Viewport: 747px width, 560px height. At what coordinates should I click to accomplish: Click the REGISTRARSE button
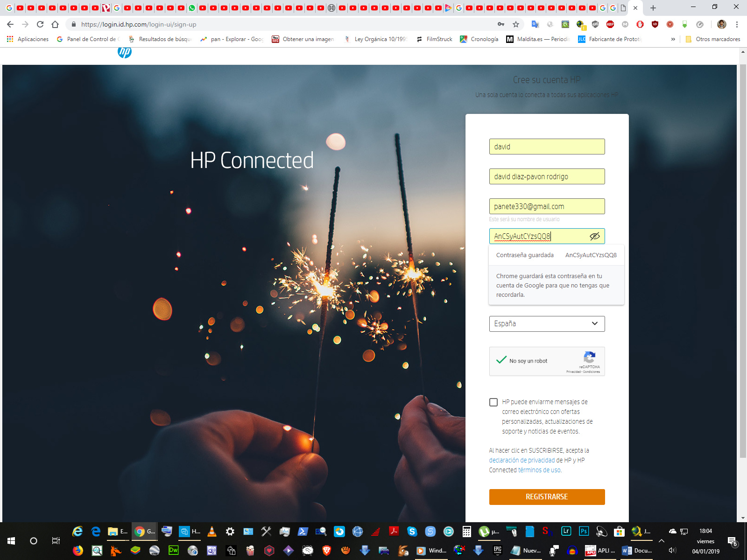tap(547, 497)
